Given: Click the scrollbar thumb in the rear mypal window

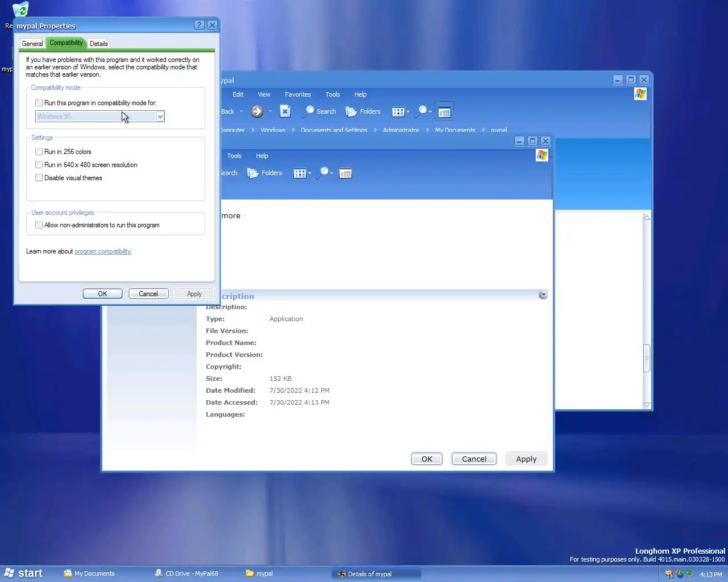Looking at the screenshot, I should (x=647, y=358).
